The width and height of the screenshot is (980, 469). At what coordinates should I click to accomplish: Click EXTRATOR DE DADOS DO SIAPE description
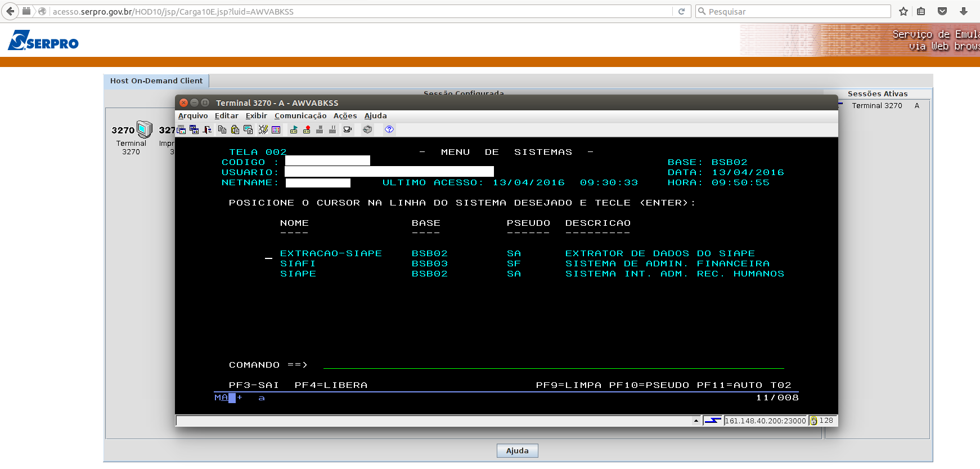pyautogui.click(x=660, y=254)
